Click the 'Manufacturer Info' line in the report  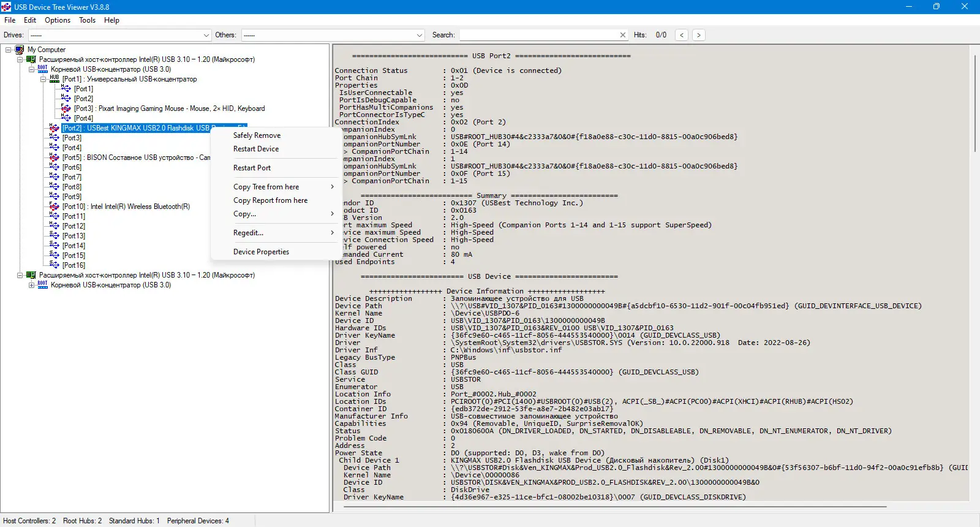[x=477, y=416]
